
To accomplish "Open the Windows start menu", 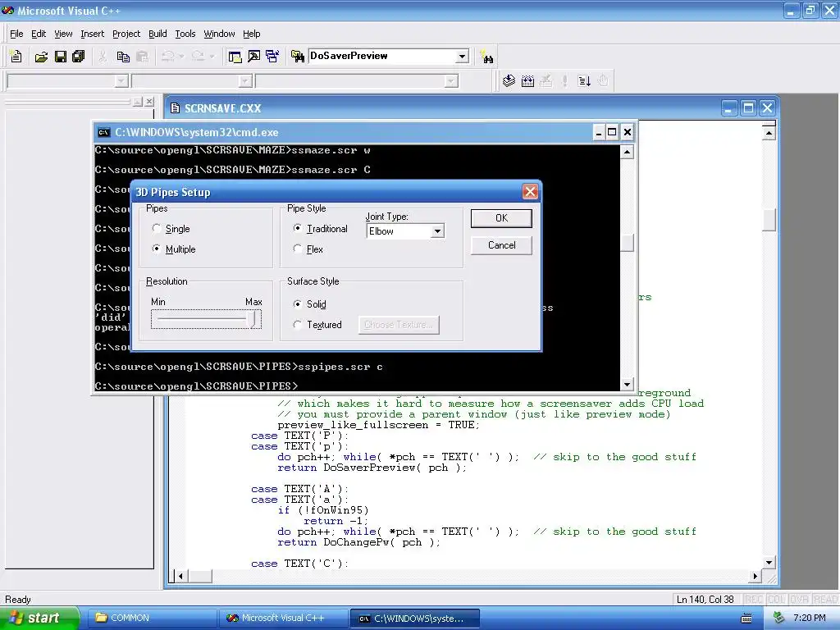I will (39, 619).
